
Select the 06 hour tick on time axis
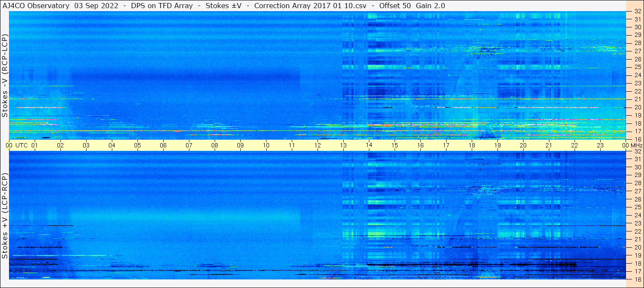tap(163, 145)
